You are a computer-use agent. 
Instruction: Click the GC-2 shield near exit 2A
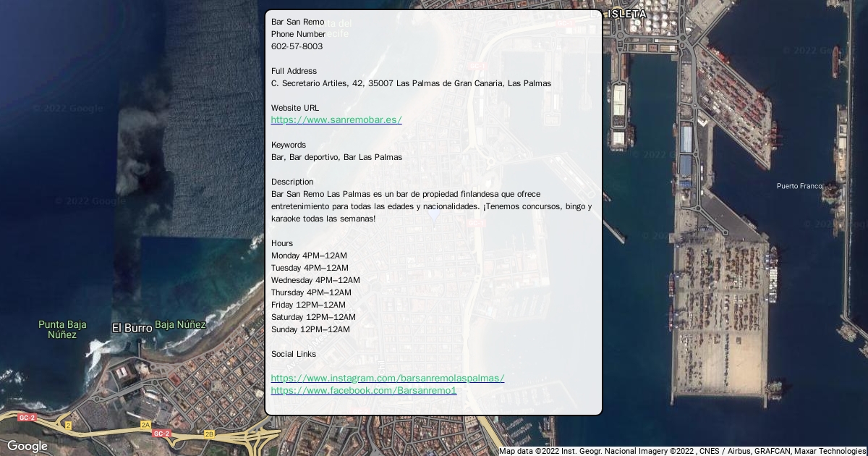point(161,434)
